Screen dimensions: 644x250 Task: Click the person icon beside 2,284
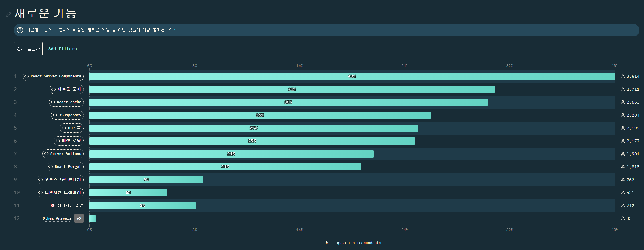pos(623,115)
